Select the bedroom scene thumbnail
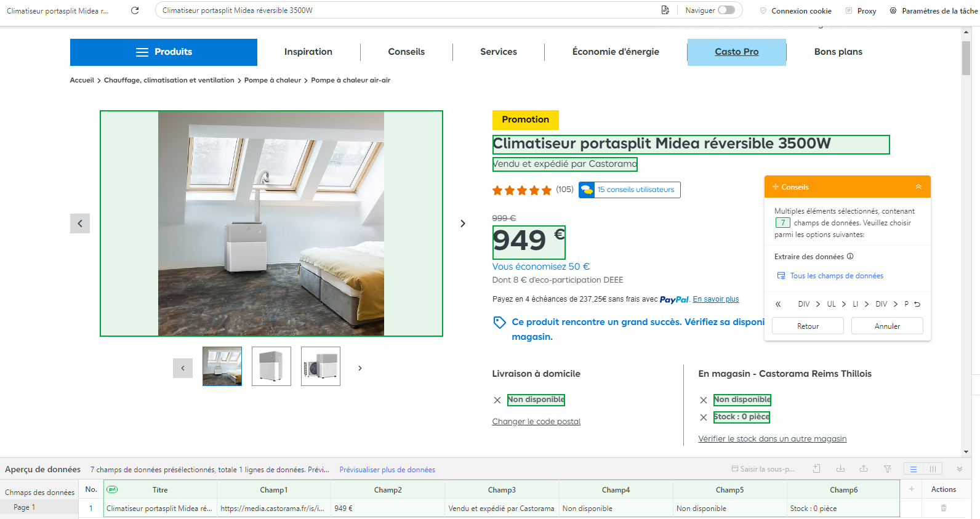Image resolution: width=980 pixels, height=519 pixels. point(222,366)
